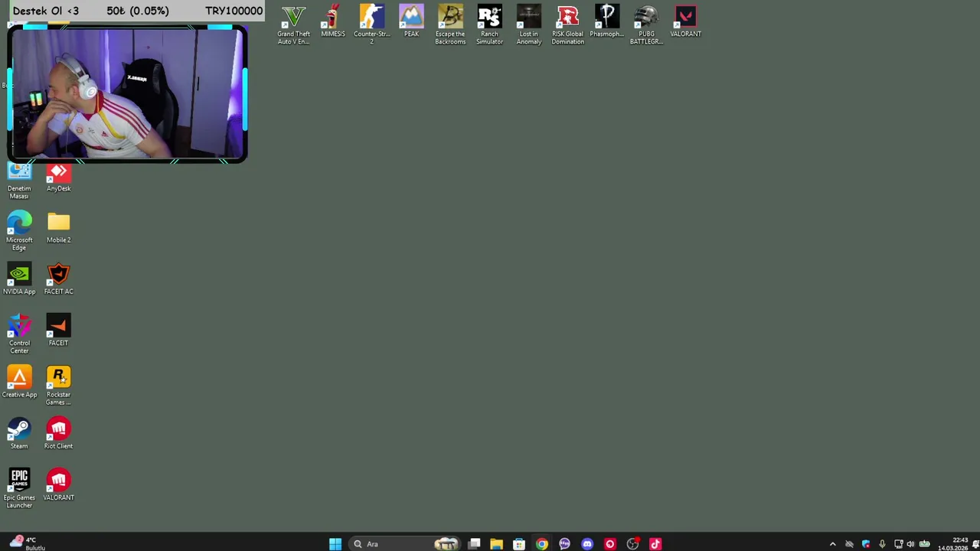Launch Phasmophobia desktop shortcut
980x551 pixels.
606,21
